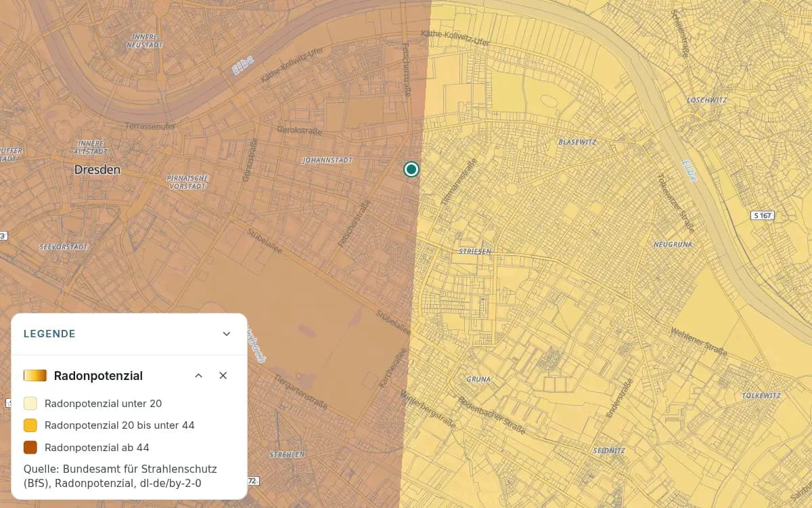Click the Enderstraße street label

tap(619, 398)
